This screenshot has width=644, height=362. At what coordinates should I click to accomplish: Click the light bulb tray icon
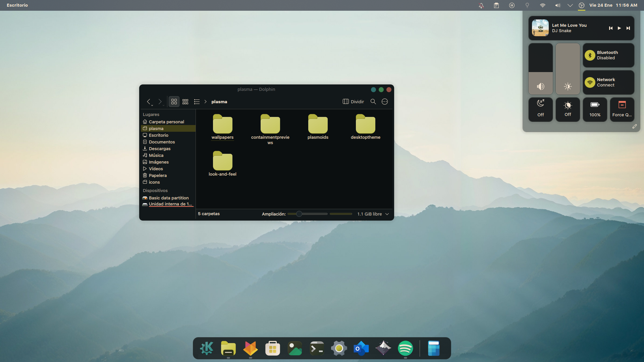point(527,5)
